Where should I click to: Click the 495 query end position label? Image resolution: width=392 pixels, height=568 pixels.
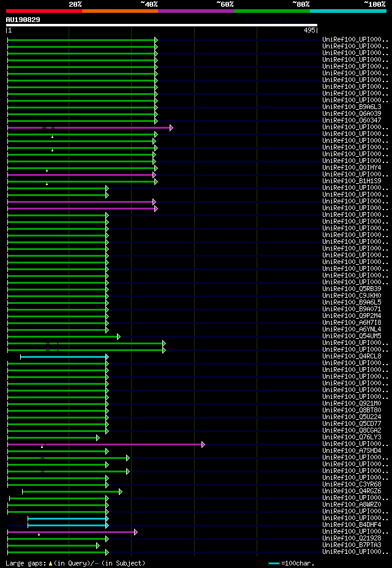[309, 31]
